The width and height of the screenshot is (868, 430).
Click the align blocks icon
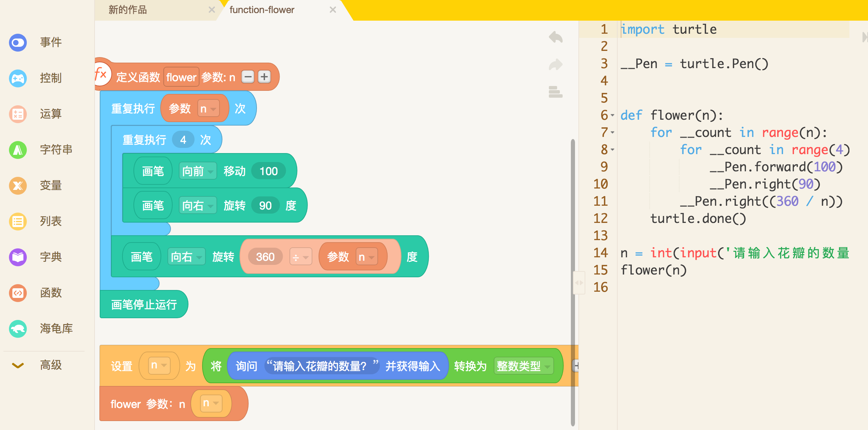coord(555,92)
